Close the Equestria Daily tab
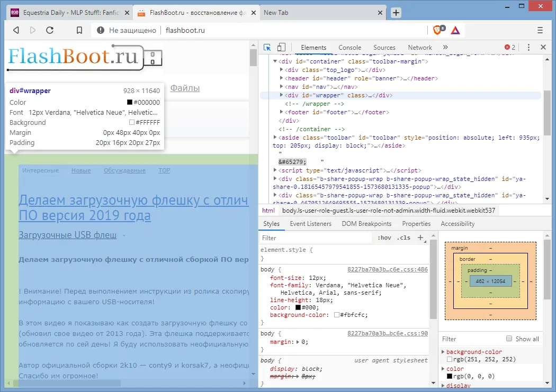 tap(127, 13)
